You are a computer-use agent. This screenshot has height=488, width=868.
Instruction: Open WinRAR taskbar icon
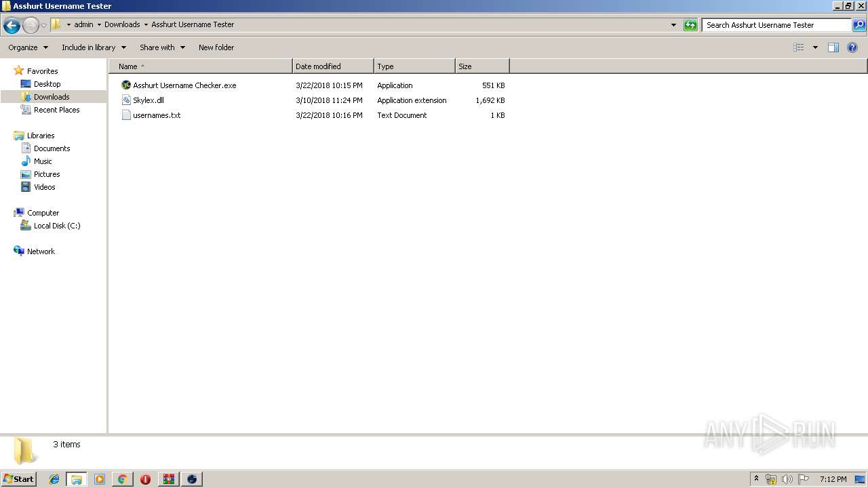(x=169, y=479)
